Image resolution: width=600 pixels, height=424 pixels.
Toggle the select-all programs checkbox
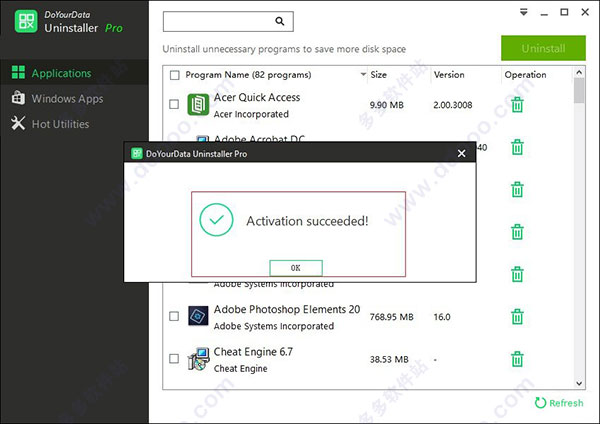click(174, 75)
